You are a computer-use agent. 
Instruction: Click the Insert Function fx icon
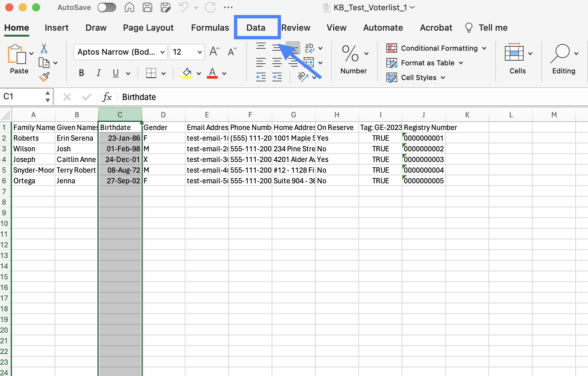pyautogui.click(x=106, y=97)
